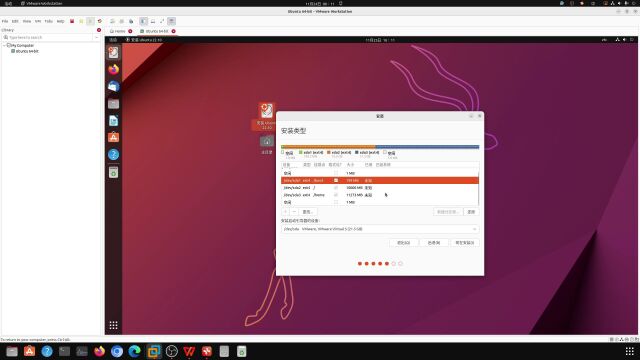Open Ubuntu Software in guest dock
Viewport: 640px width, 360px height.
(x=113, y=138)
